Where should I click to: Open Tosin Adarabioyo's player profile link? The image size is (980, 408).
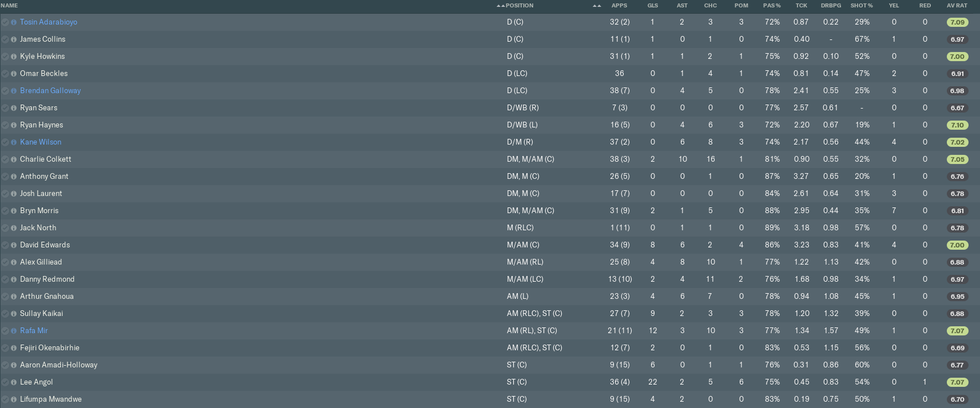(49, 22)
